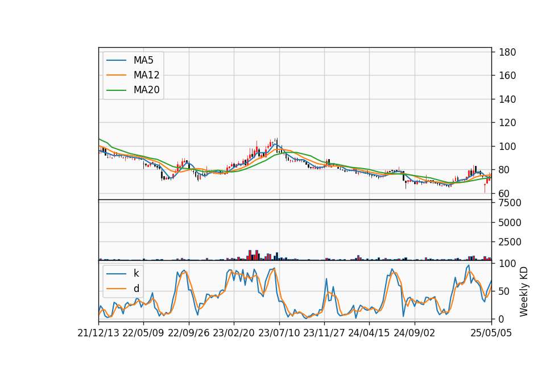
Task: Click the 23/11/27 date tick label
Action: [x=324, y=333]
